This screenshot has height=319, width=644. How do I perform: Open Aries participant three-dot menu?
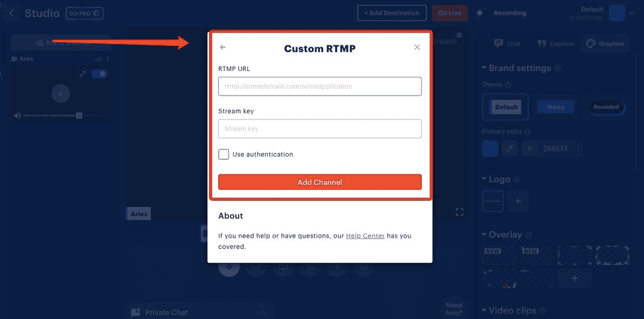(x=108, y=59)
